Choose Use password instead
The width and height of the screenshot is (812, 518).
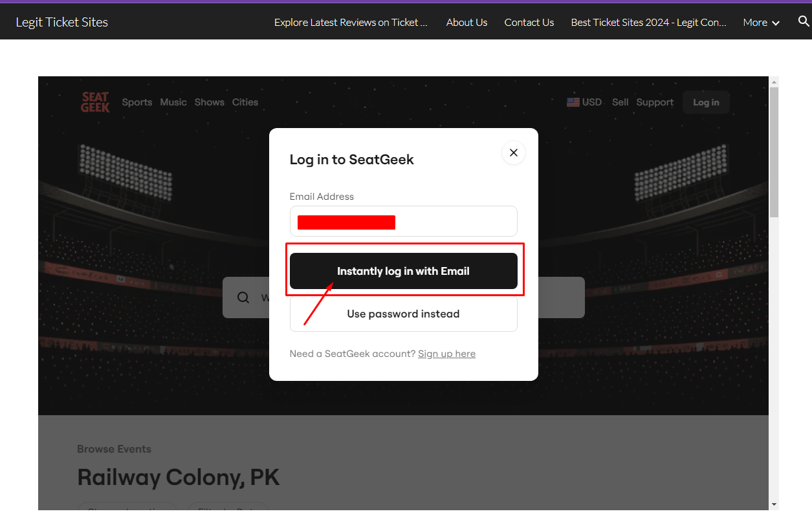pos(404,314)
